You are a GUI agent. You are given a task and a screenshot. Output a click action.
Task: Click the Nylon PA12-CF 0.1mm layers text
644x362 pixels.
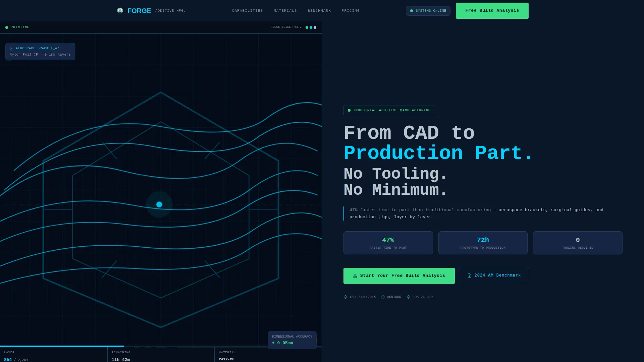40,55
